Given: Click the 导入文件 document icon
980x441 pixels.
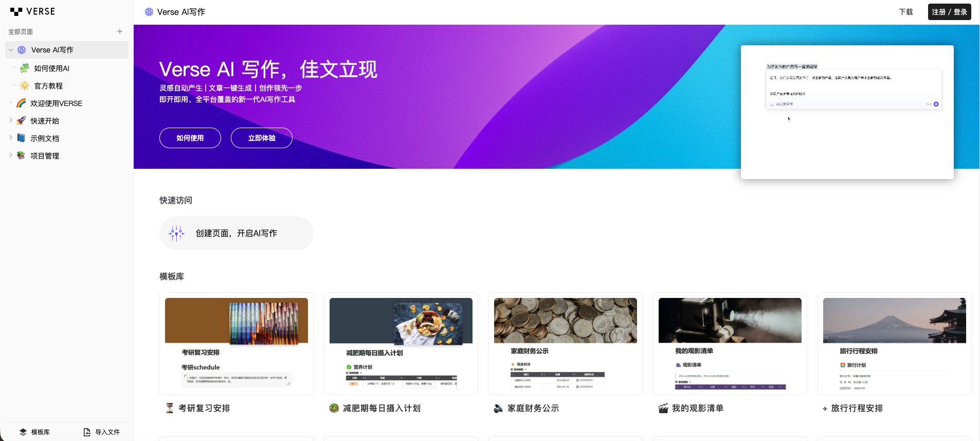Looking at the screenshot, I should (87, 432).
